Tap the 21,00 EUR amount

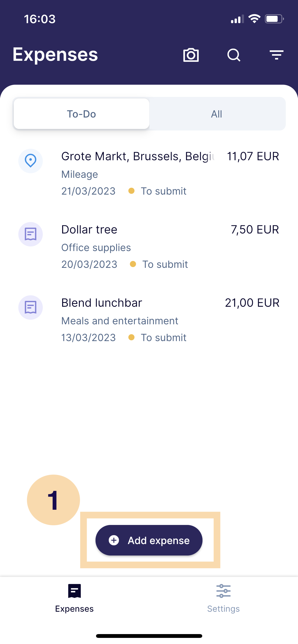(252, 303)
